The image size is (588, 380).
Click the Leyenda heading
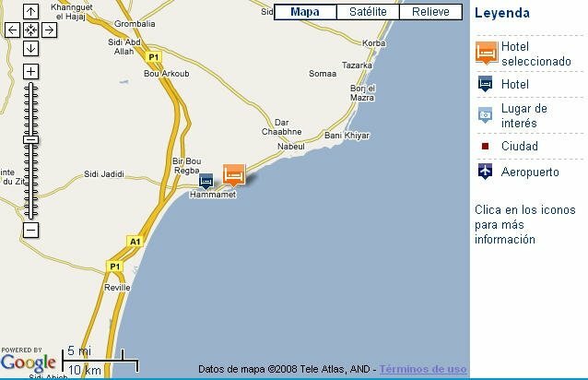tap(502, 13)
